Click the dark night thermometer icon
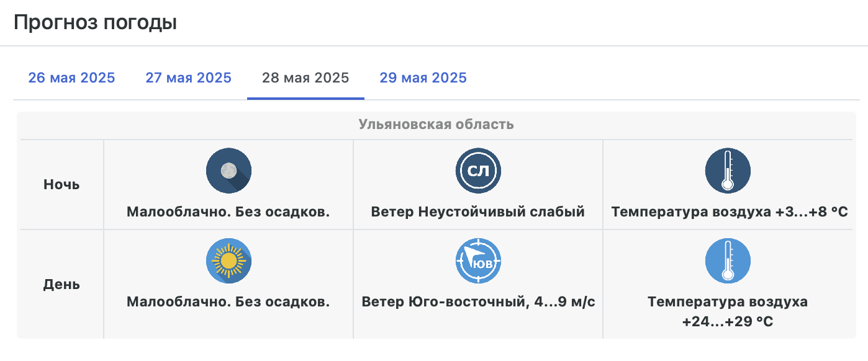This screenshot has width=868, height=361. [x=728, y=171]
